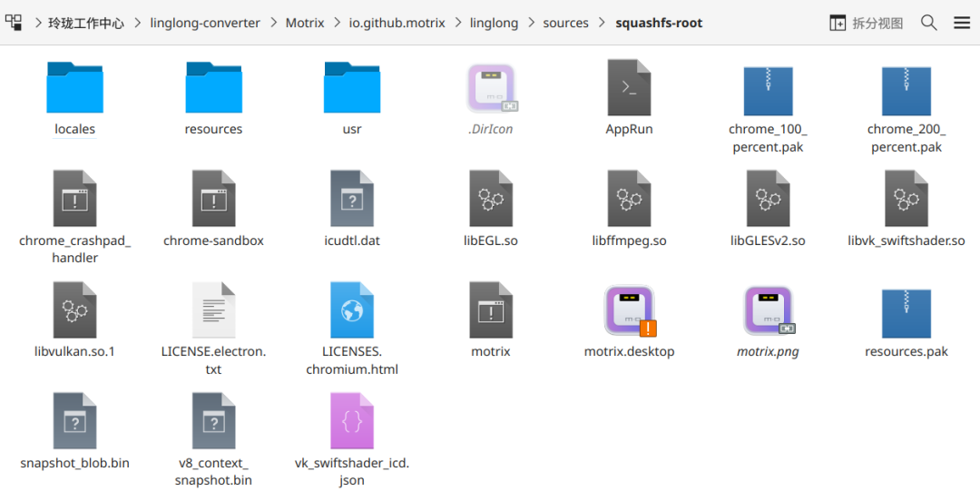Click the motrix.desktop file name label
This screenshot has width=980, height=501.
pyautogui.click(x=630, y=351)
